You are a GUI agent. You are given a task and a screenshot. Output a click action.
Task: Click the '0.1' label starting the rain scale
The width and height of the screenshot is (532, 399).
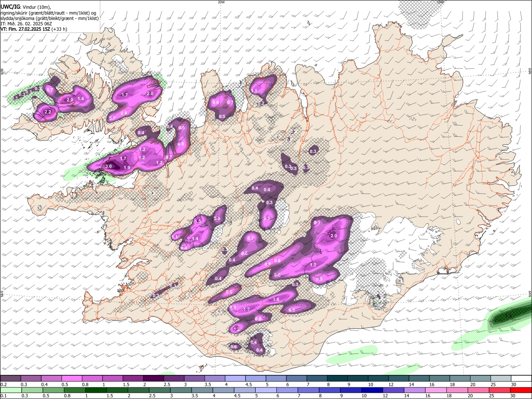point(3,396)
